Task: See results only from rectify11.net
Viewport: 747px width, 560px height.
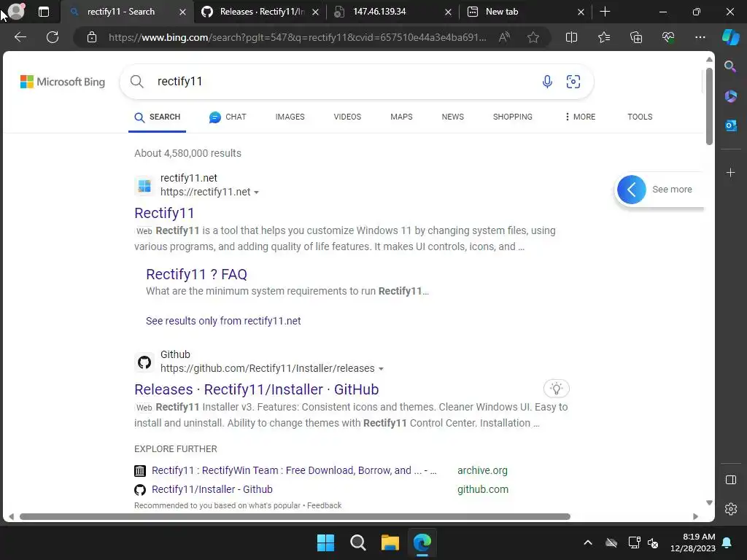Action: 223,321
